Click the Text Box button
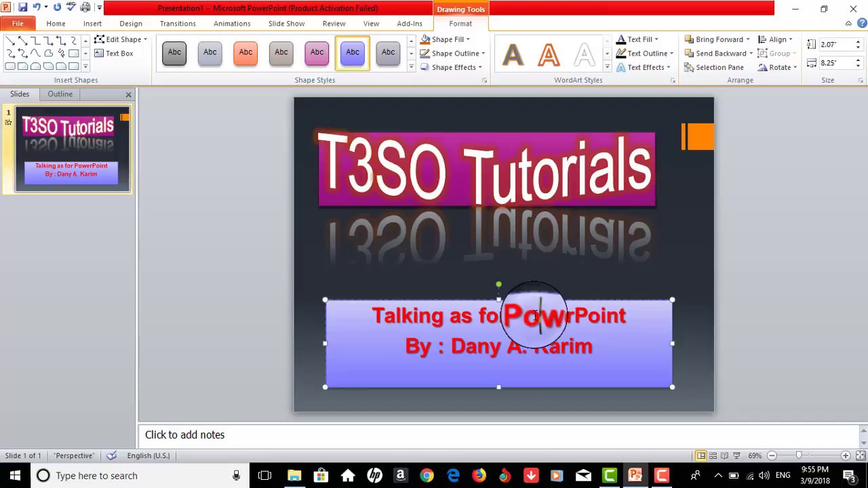 pos(114,54)
